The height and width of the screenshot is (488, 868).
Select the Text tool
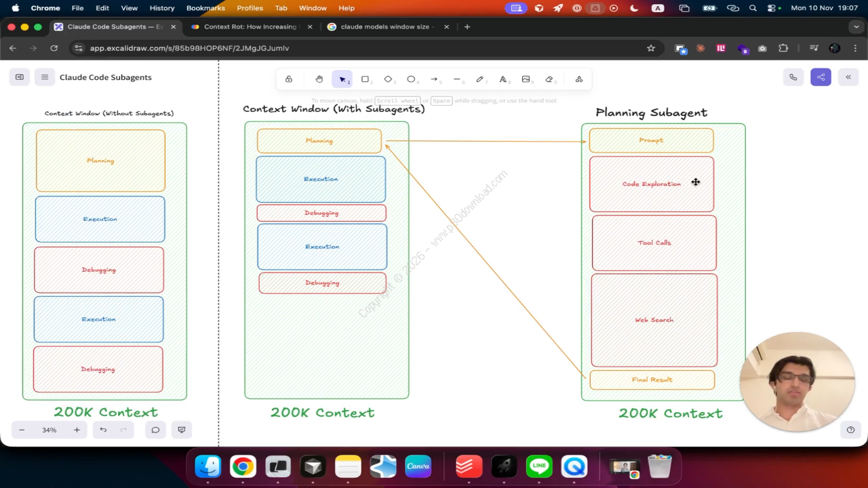(503, 79)
